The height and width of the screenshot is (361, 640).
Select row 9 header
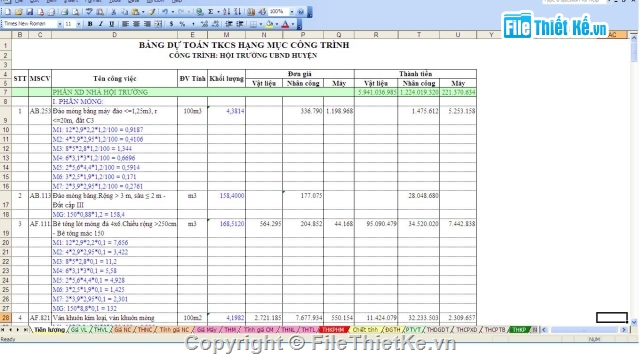[x=6, y=116]
